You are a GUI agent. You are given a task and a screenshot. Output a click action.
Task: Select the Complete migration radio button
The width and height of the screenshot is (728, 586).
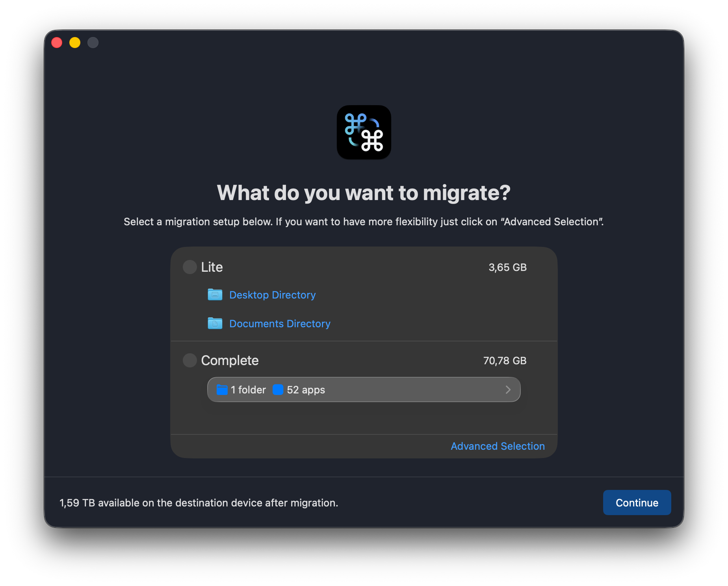click(x=190, y=360)
